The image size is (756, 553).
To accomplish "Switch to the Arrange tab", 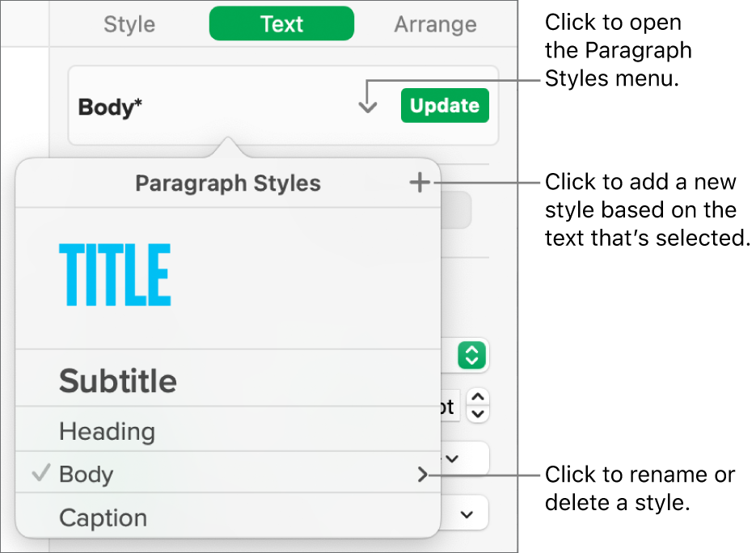I will click(x=435, y=23).
